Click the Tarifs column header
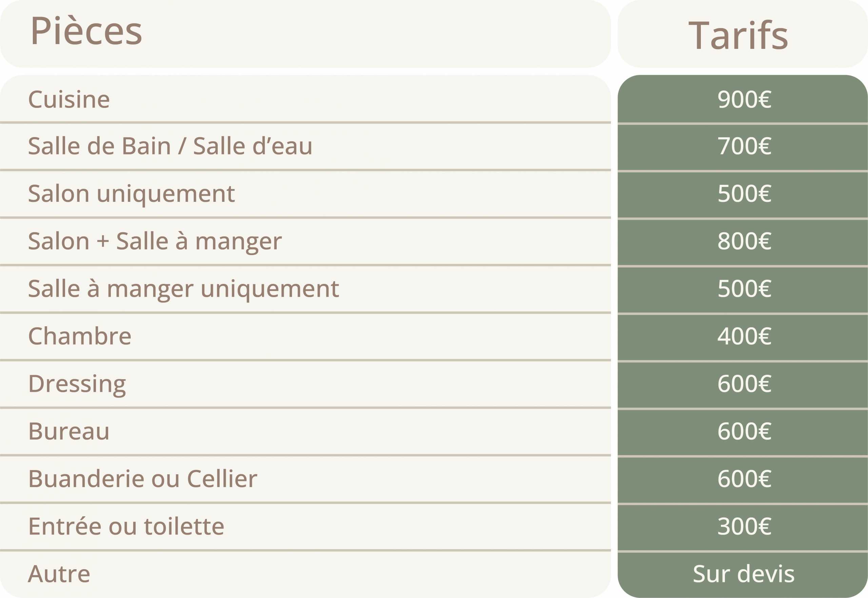The height and width of the screenshot is (598, 868). [x=738, y=35]
